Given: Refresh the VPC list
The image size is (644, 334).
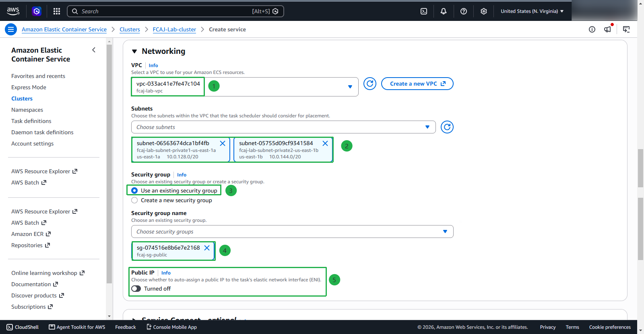Looking at the screenshot, I should click(370, 84).
